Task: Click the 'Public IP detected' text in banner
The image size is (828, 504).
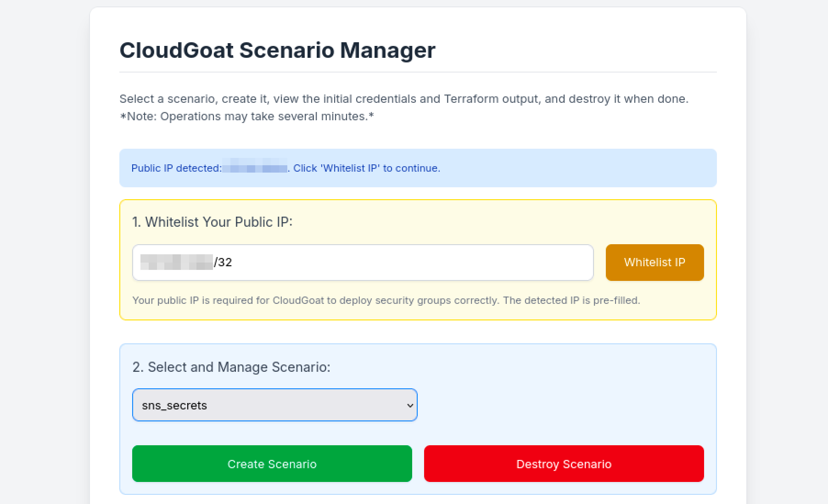Action: (176, 168)
